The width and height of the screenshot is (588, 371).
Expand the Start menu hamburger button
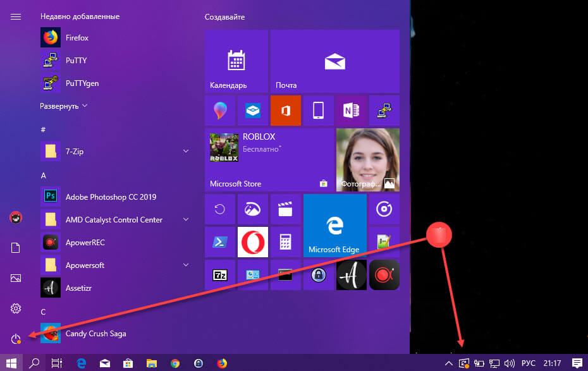tap(16, 17)
